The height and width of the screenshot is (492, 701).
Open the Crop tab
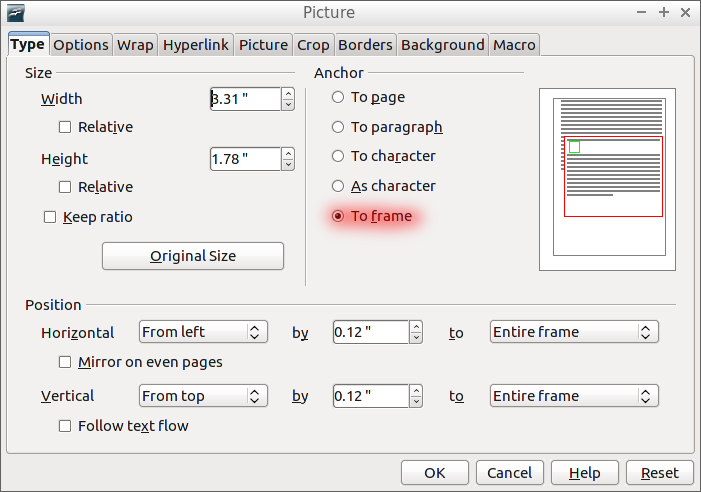[313, 45]
